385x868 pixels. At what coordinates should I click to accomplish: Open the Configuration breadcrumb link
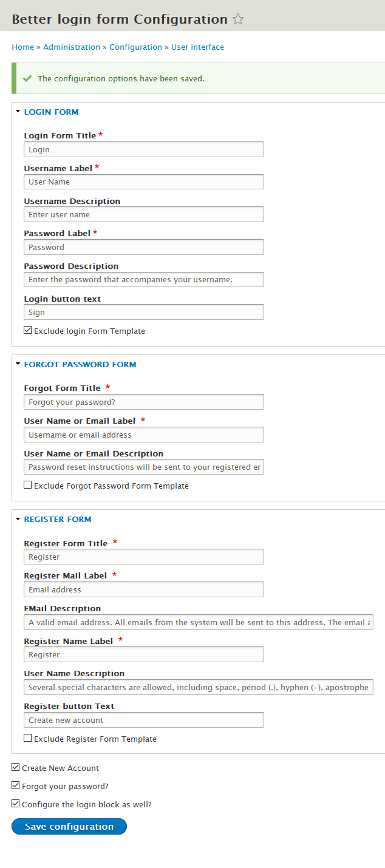[135, 47]
